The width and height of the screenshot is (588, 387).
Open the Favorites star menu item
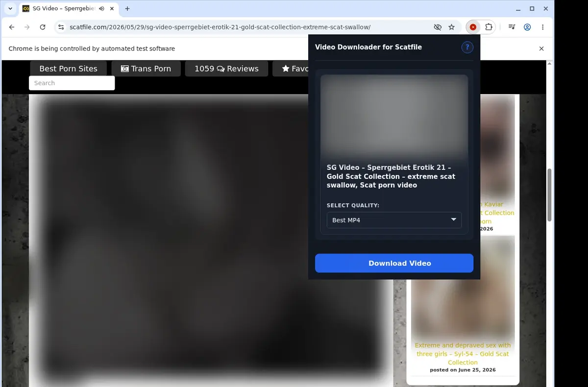[291, 69]
